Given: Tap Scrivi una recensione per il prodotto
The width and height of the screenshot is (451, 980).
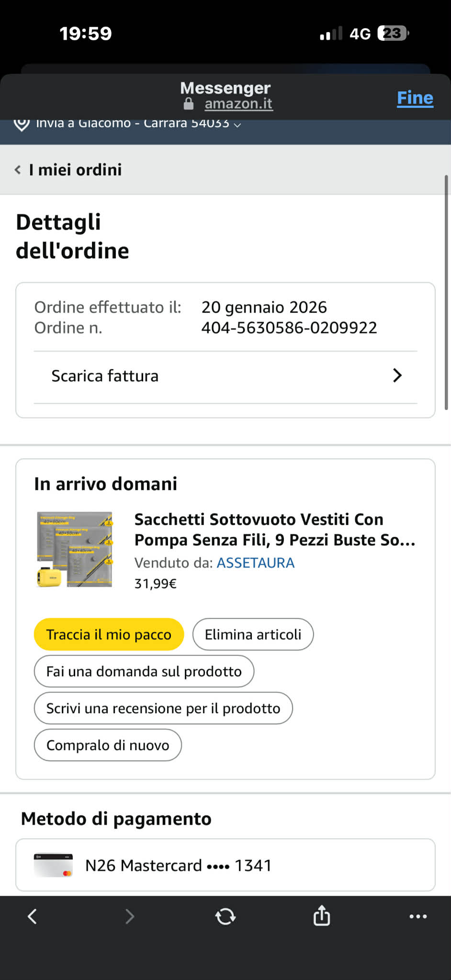Looking at the screenshot, I should click(x=163, y=708).
